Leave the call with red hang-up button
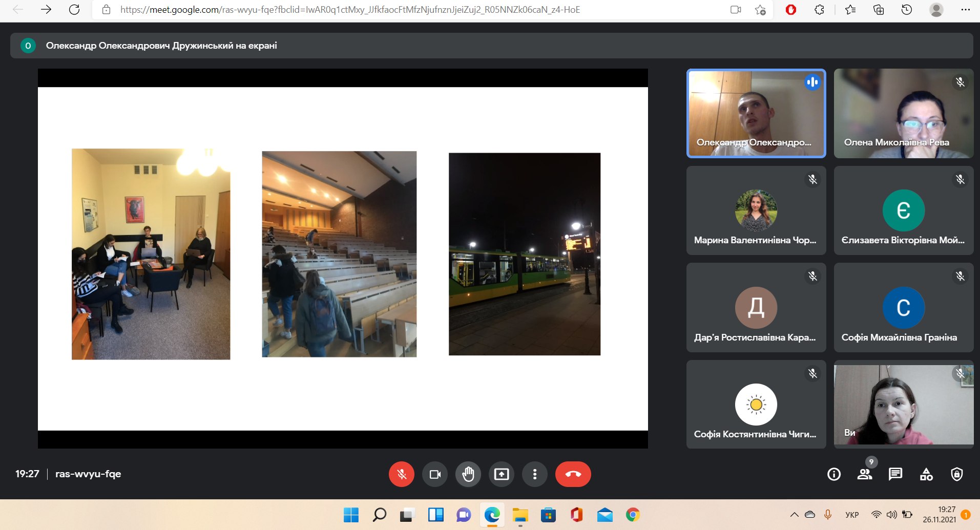This screenshot has height=530, width=980. 573,474
